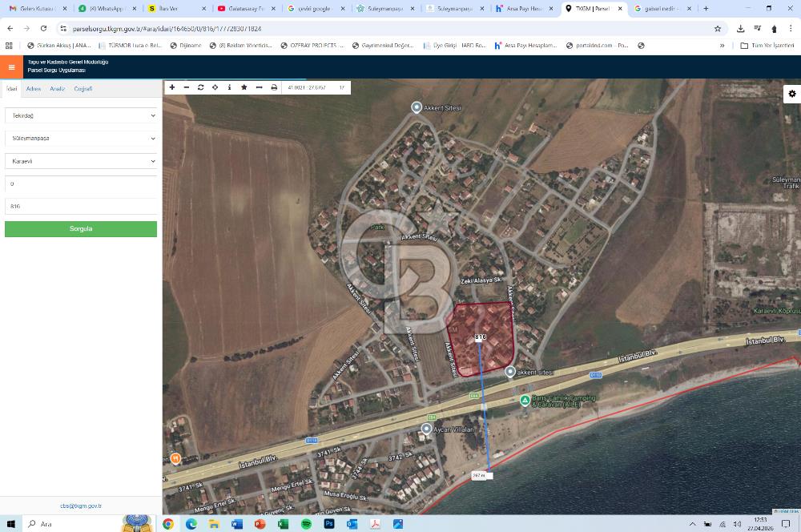The height and width of the screenshot is (532, 801).
Task: Open the Tekirdağ province dropdown
Action: pyautogui.click(x=80, y=115)
